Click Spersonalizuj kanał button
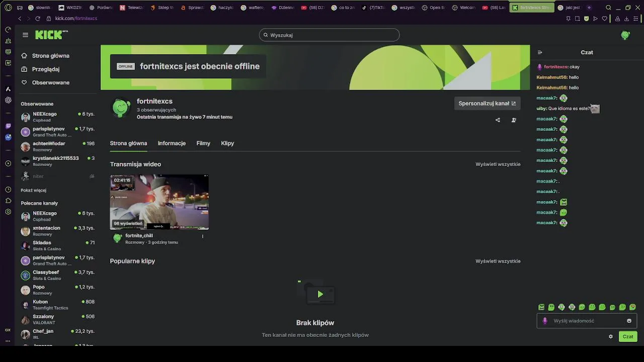The width and height of the screenshot is (644, 362). 487,103
